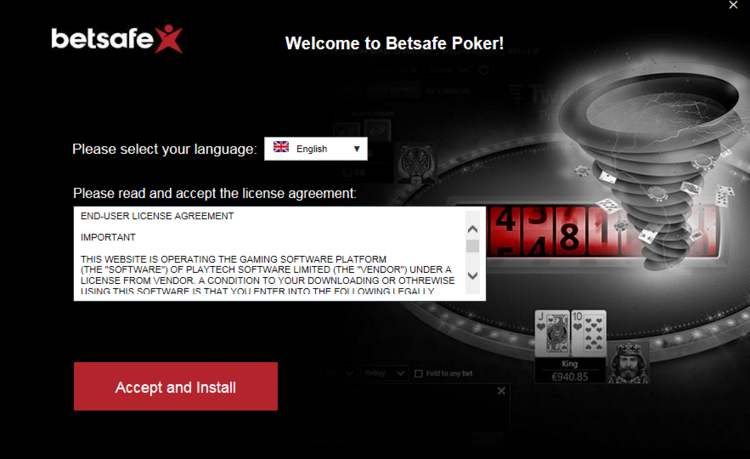Screen dimensions: 750x459
Task: Select the 10 of hearts card
Action: click(589, 333)
